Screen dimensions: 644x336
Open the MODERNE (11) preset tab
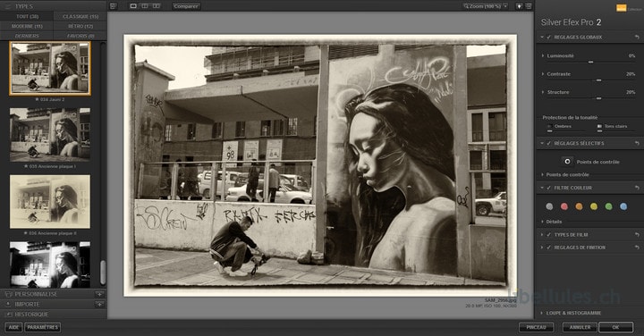[27, 26]
